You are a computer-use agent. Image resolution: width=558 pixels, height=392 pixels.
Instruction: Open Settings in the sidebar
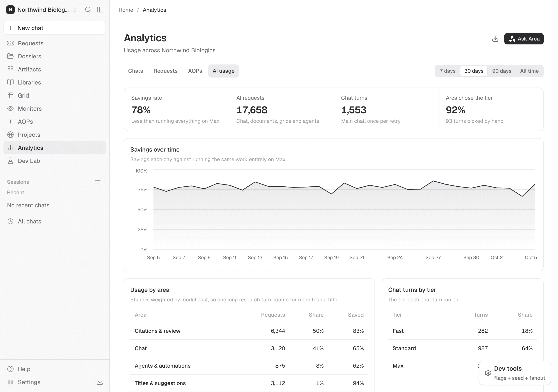(29, 382)
